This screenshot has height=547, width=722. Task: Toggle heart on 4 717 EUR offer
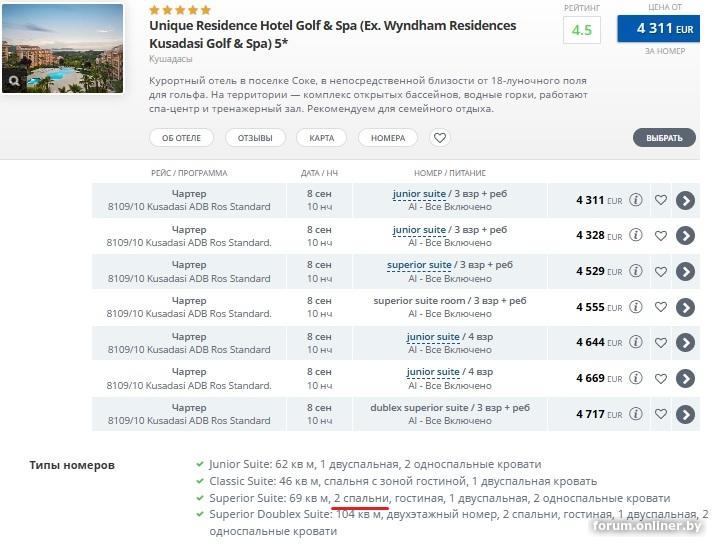(x=661, y=414)
